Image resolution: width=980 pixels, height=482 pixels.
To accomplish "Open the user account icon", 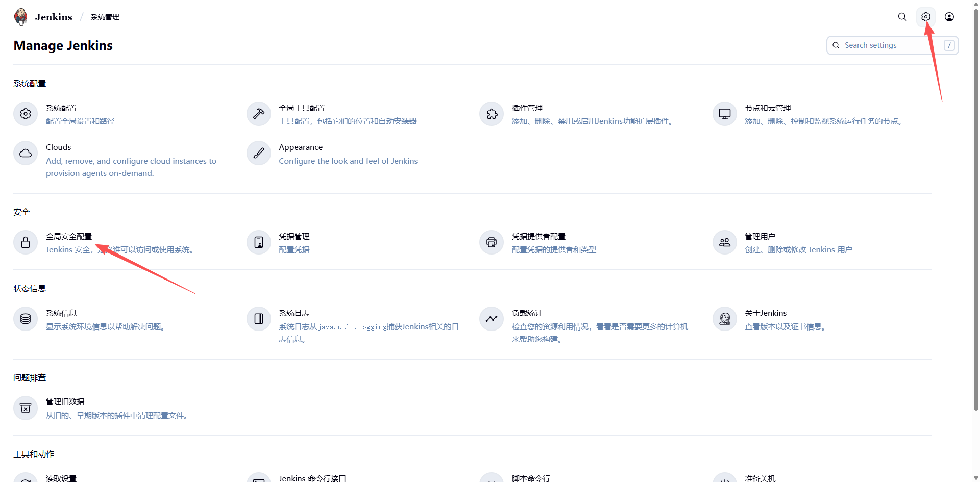I will tap(949, 17).
